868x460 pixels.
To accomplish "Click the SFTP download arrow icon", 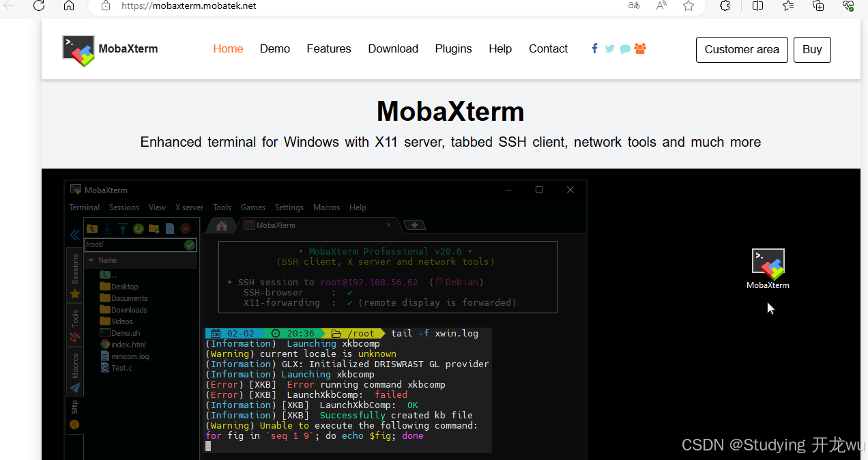I will point(107,229).
